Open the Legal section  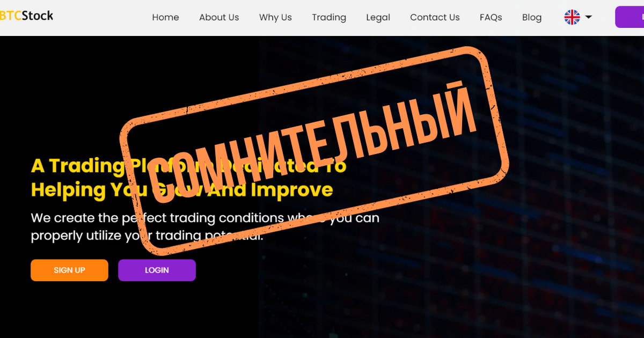click(378, 17)
